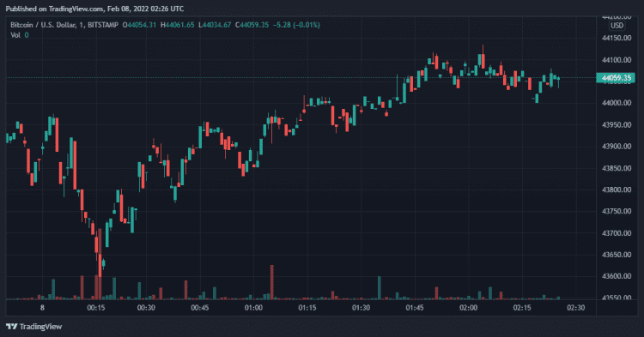Click the 01:15 time axis label

[307, 308]
